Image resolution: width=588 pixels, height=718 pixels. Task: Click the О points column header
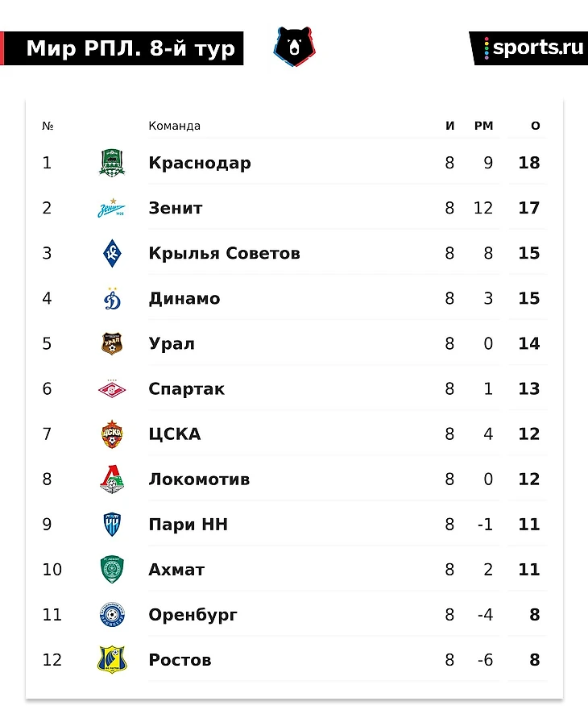tap(536, 126)
